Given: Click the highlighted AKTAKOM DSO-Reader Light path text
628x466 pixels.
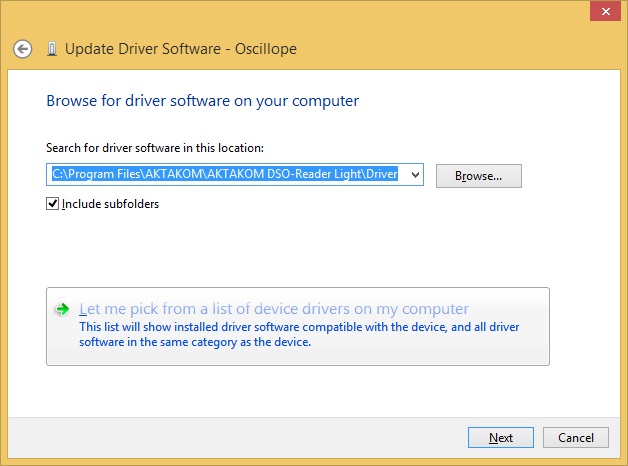Looking at the screenshot, I should pyautogui.click(x=225, y=174).
